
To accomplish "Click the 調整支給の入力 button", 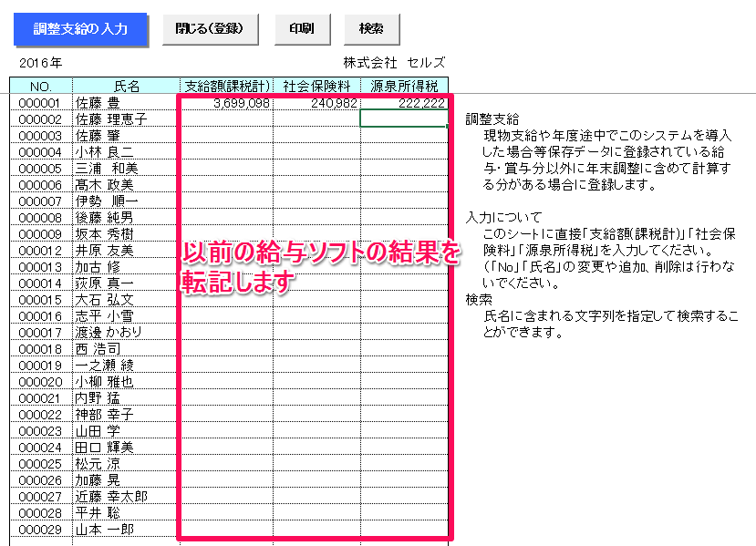I will tap(80, 29).
